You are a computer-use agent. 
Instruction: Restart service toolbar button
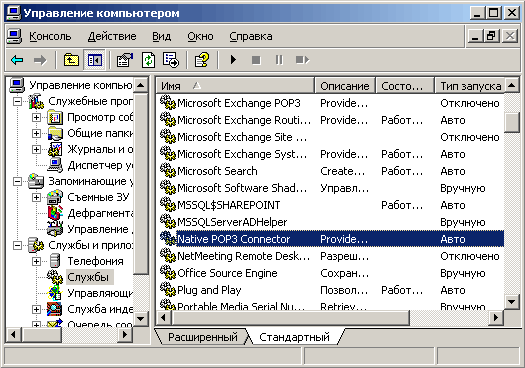point(302,60)
